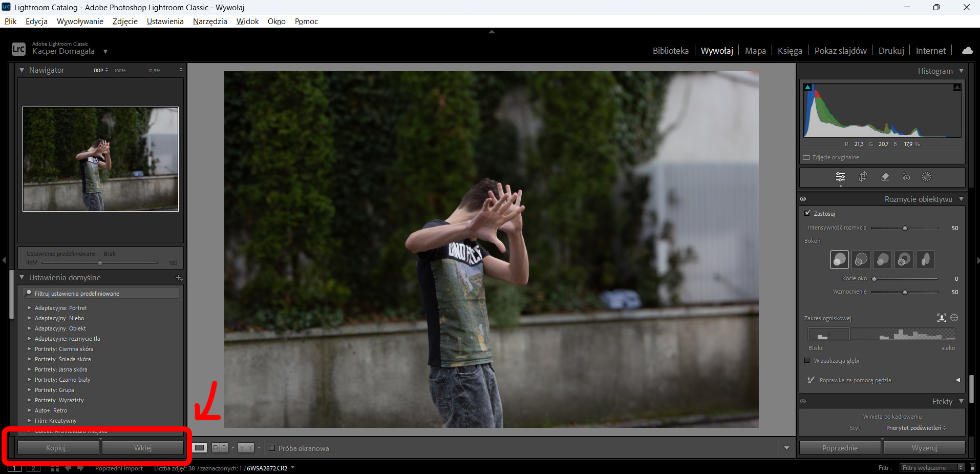The height and width of the screenshot is (474, 980).
Task: Choose the first circular bokeh shape
Action: (x=839, y=259)
